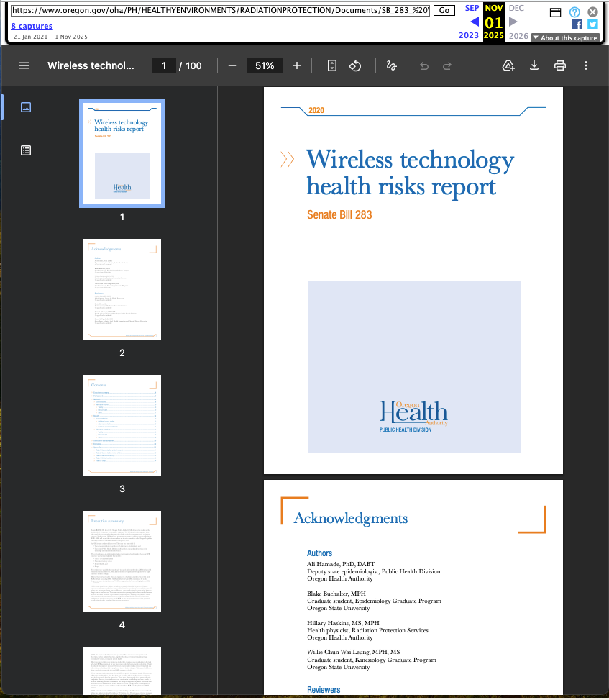This screenshot has height=700, width=609.
Task: Select page 2 Acknowledgments thumbnail
Action: pos(122,289)
